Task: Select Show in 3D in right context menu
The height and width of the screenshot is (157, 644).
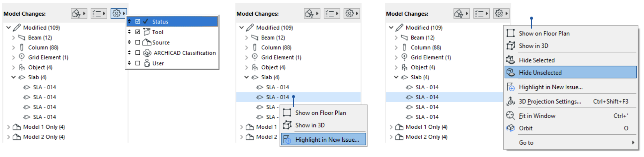Action: tap(533, 46)
